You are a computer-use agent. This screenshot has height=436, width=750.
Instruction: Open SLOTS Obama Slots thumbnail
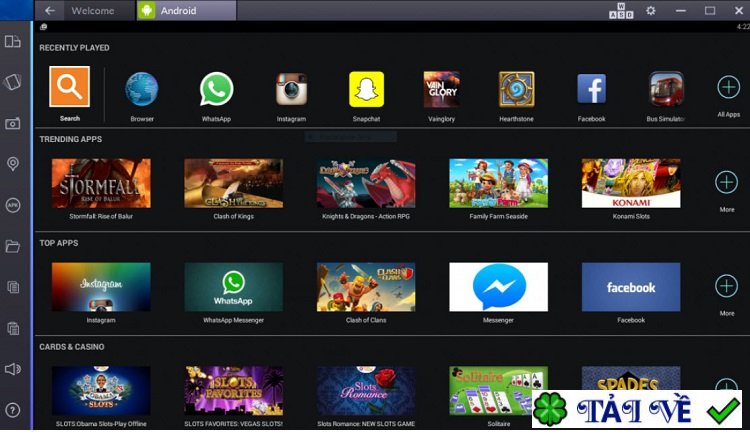click(101, 391)
